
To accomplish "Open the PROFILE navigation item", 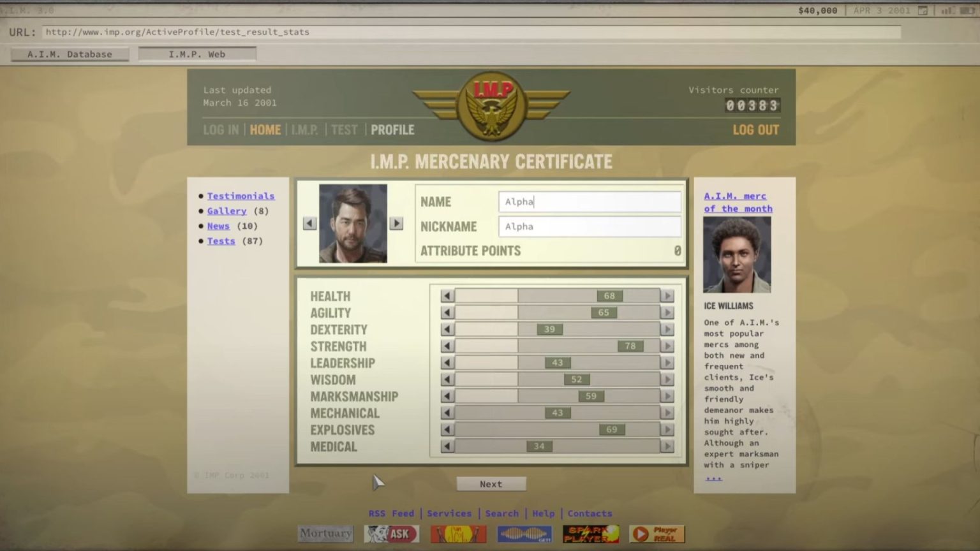I will click(x=392, y=130).
